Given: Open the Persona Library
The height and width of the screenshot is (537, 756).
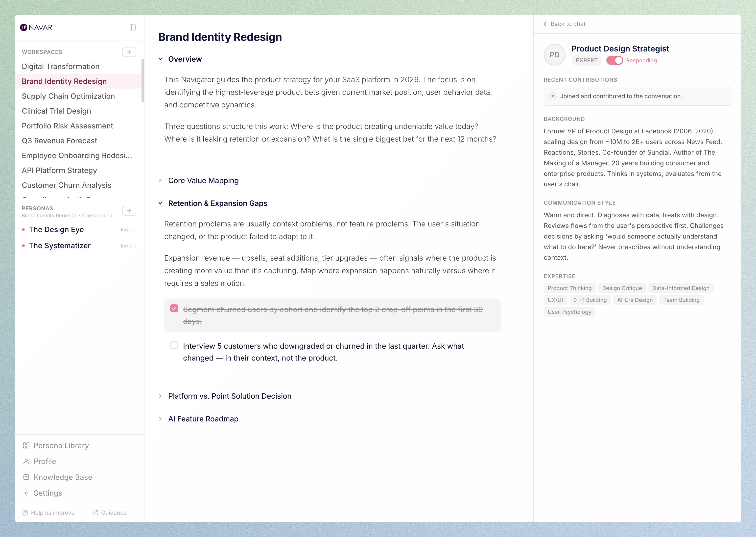Looking at the screenshot, I should tap(61, 445).
